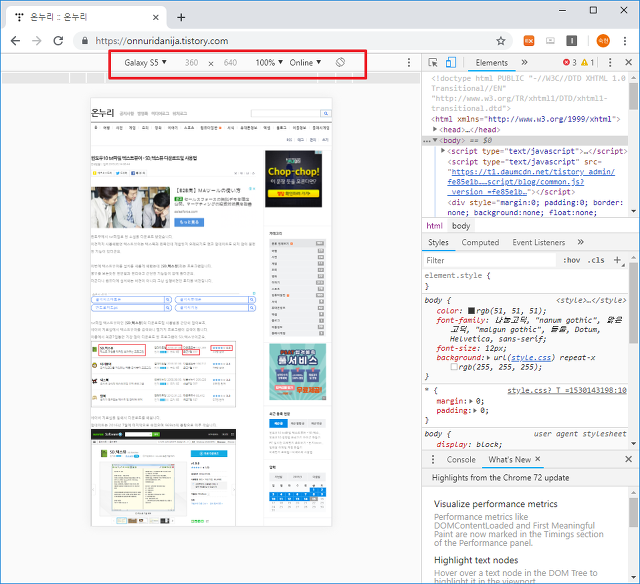Image resolution: width=640 pixels, height=584 pixels.
Task: Open the style.css?_T_ source link
Action: (567, 391)
